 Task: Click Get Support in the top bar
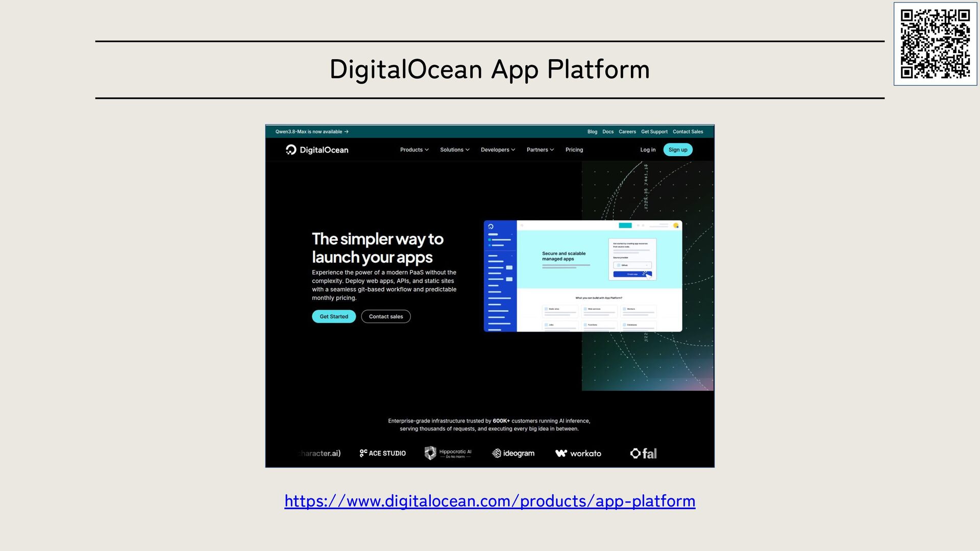[x=654, y=132]
